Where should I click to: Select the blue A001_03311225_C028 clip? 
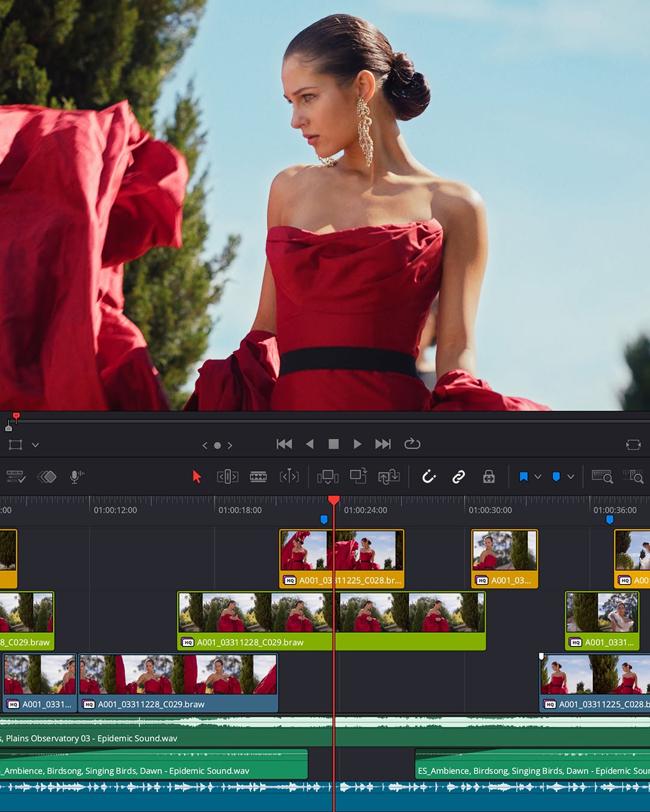pyautogui.click(x=595, y=683)
